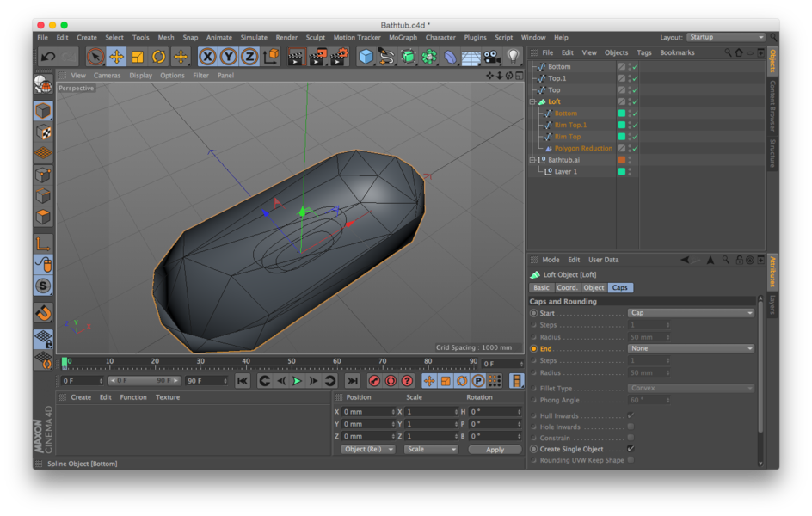Play the animation forward

point(297,382)
